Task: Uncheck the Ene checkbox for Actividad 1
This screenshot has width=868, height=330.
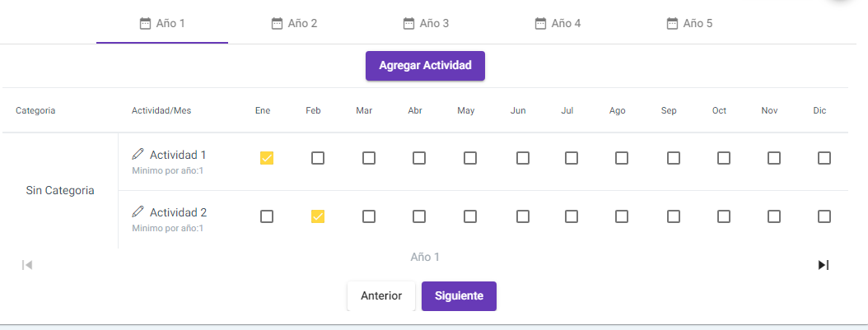Action: [267, 159]
